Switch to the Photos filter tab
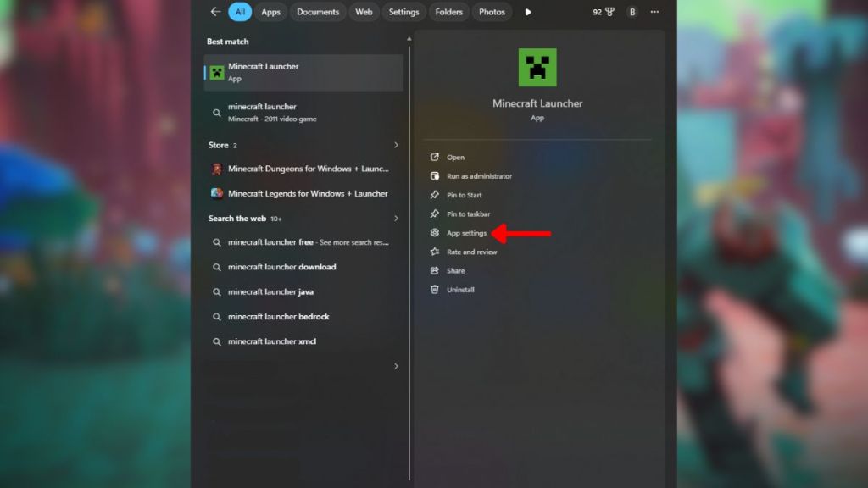868x488 pixels. point(492,12)
